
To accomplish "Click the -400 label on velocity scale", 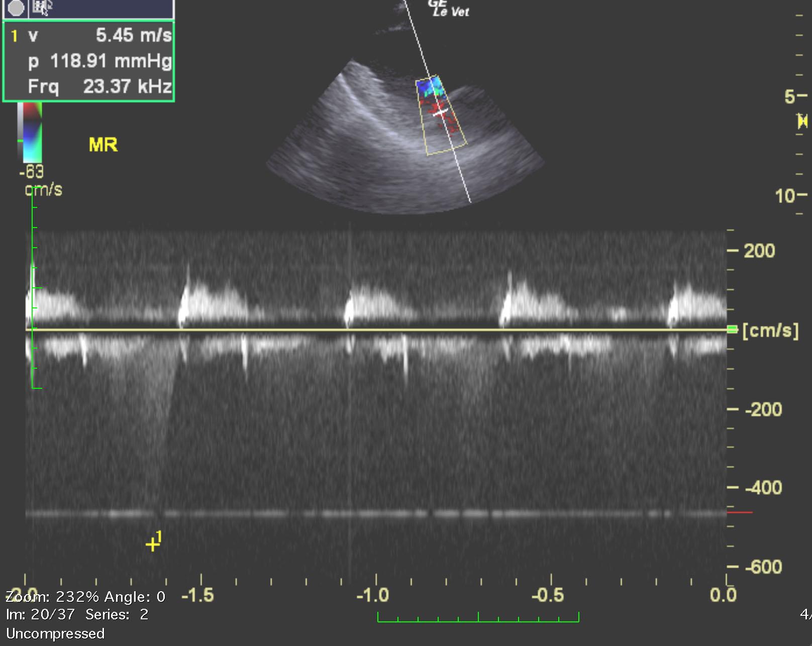I will (763, 488).
